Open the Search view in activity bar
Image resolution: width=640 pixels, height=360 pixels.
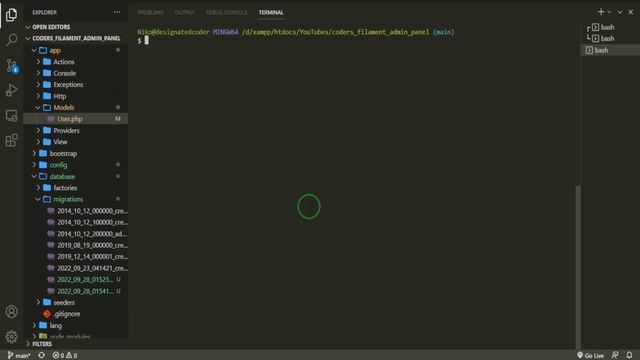click(11, 40)
